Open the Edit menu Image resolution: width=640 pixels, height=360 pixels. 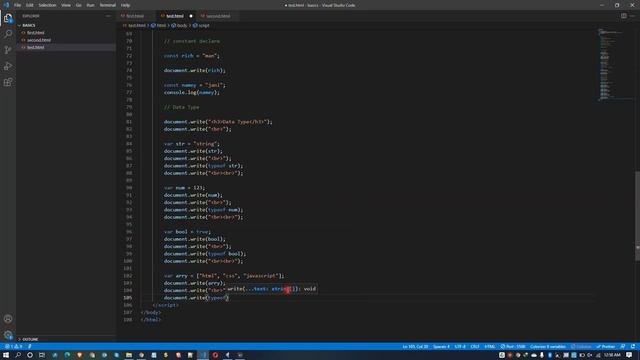(x=30, y=5)
